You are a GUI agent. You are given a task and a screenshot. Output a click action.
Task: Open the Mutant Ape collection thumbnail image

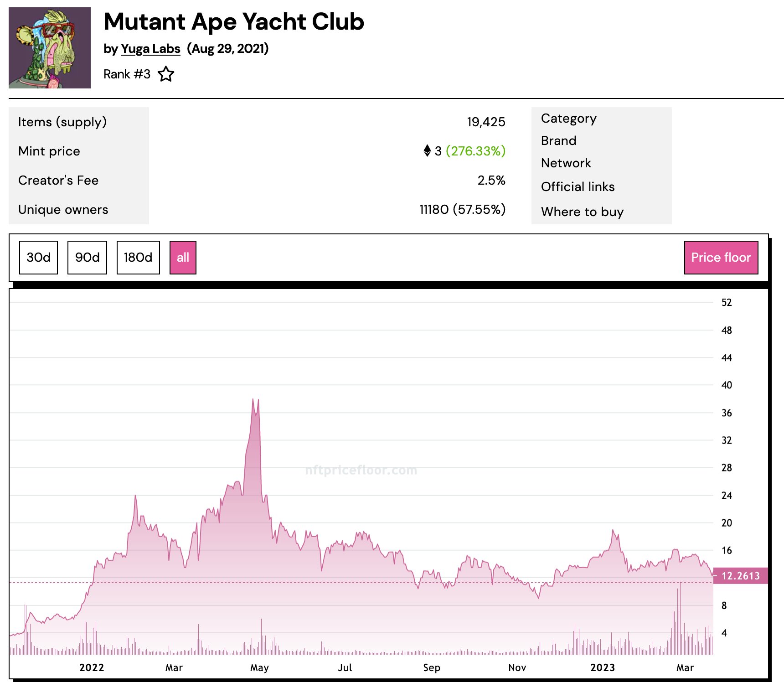50,48
